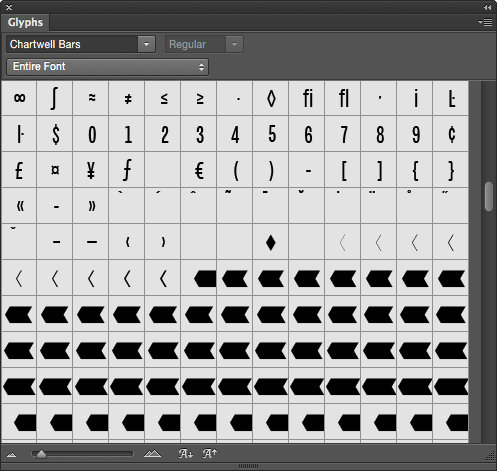
Task: Select the left square bracket glyph
Action: [343, 170]
